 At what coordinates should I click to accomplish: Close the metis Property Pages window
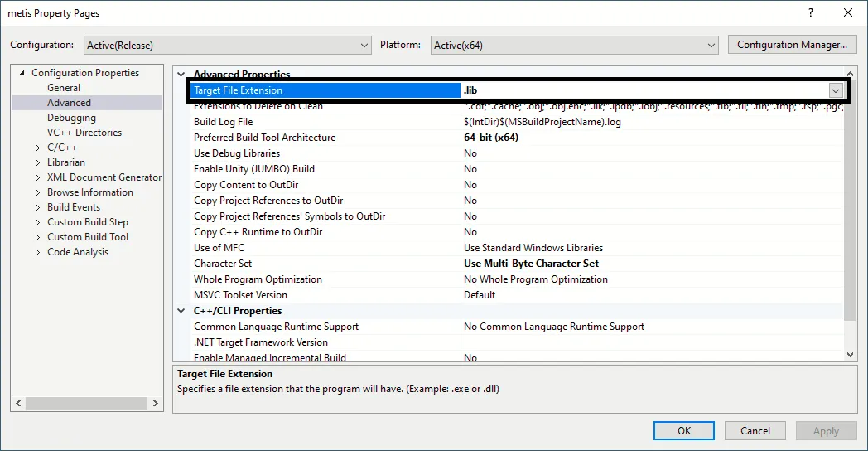point(847,12)
